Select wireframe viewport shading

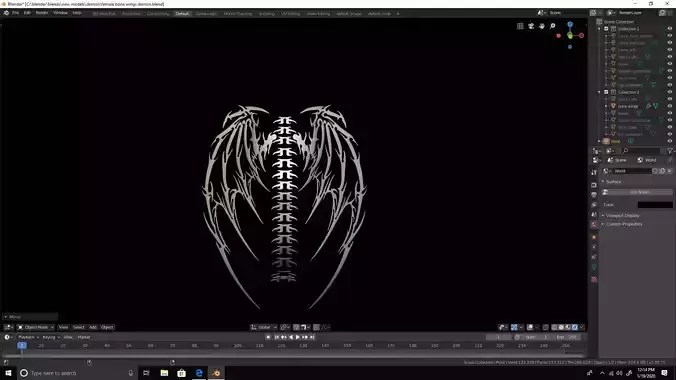point(554,327)
